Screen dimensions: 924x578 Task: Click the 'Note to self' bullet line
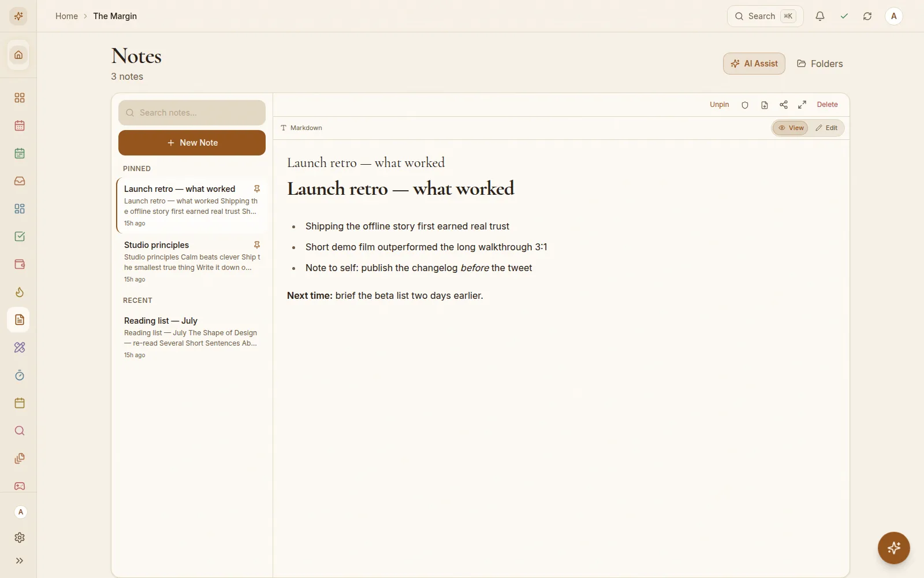click(x=419, y=268)
